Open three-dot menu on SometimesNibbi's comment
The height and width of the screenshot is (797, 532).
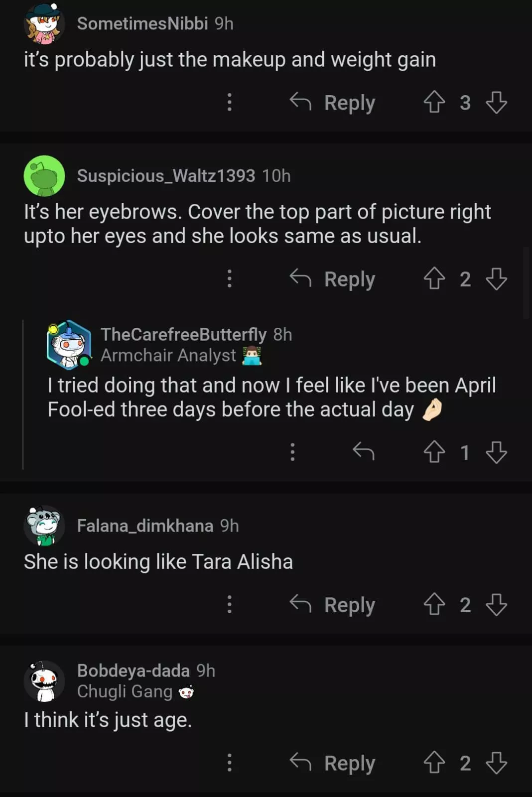[x=229, y=102]
